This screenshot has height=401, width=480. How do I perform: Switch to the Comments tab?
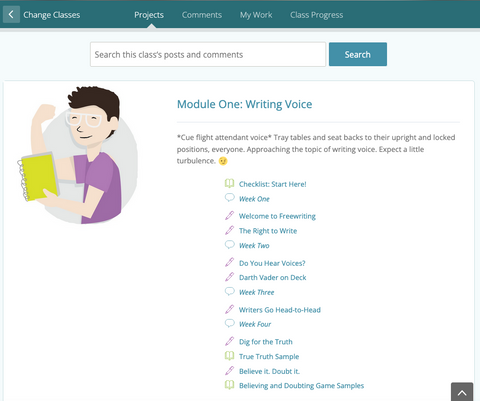click(202, 15)
